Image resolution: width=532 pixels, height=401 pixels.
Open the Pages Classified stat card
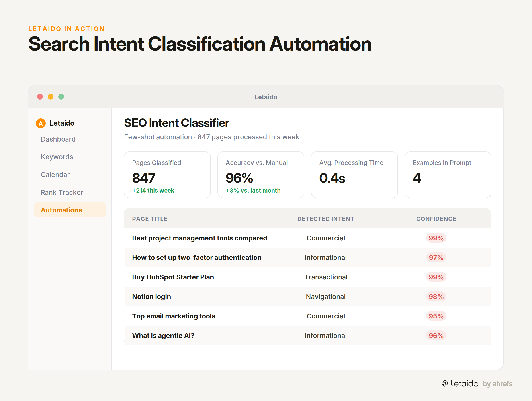[167, 175]
